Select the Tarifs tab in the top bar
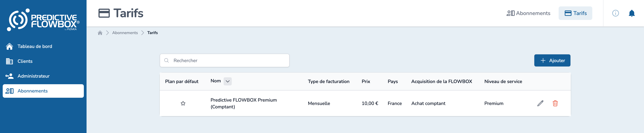Image resolution: width=644 pixels, height=133 pixels. pos(575,13)
